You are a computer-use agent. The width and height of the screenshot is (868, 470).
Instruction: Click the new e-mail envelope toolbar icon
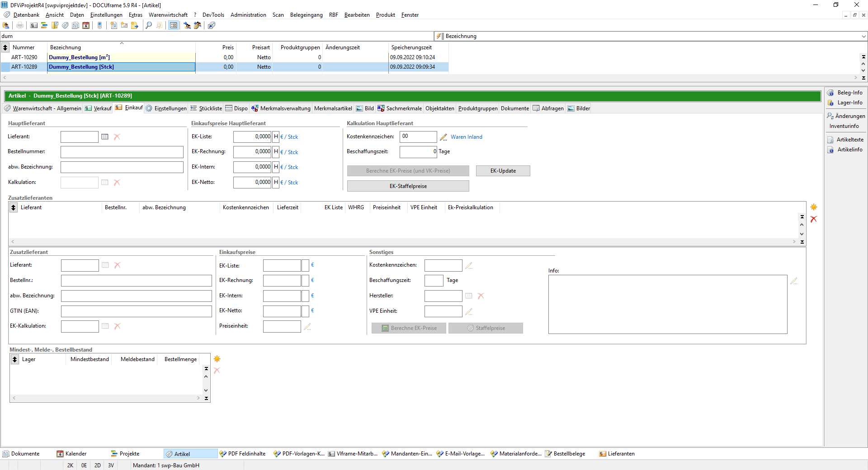[x=124, y=25]
